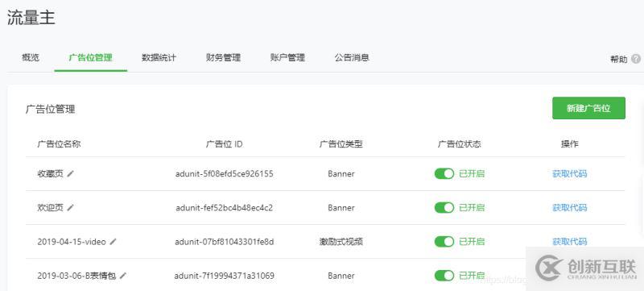Click the 欢迎页 ad unit name

point(51,207)
